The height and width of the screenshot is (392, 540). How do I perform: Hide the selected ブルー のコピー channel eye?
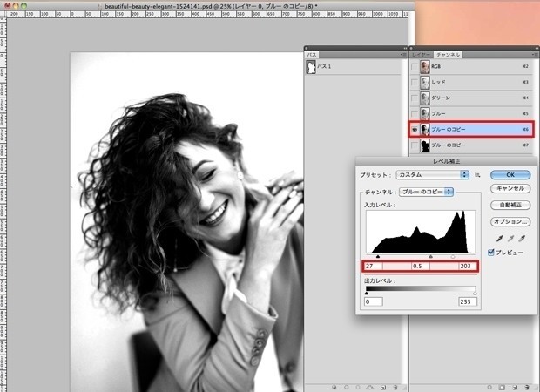coord(414,129)
